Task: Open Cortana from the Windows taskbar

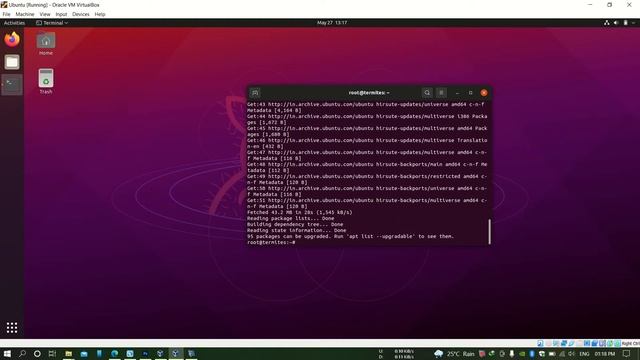Action: pos(37,353)
